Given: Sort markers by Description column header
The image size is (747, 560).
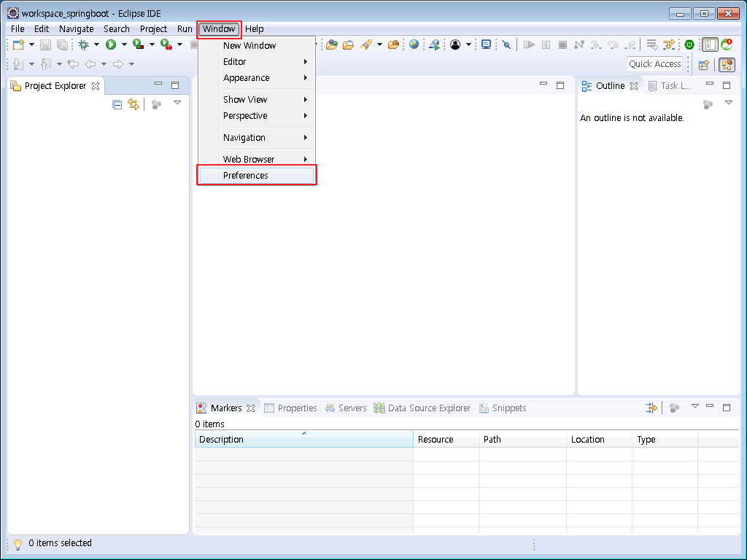Looking at the screenshot, I should point(304,439).
